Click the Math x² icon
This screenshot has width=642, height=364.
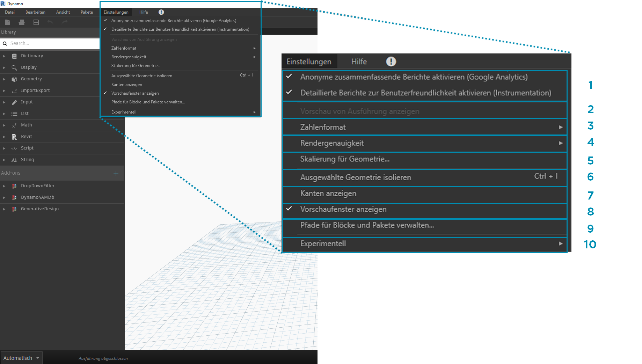14,125
